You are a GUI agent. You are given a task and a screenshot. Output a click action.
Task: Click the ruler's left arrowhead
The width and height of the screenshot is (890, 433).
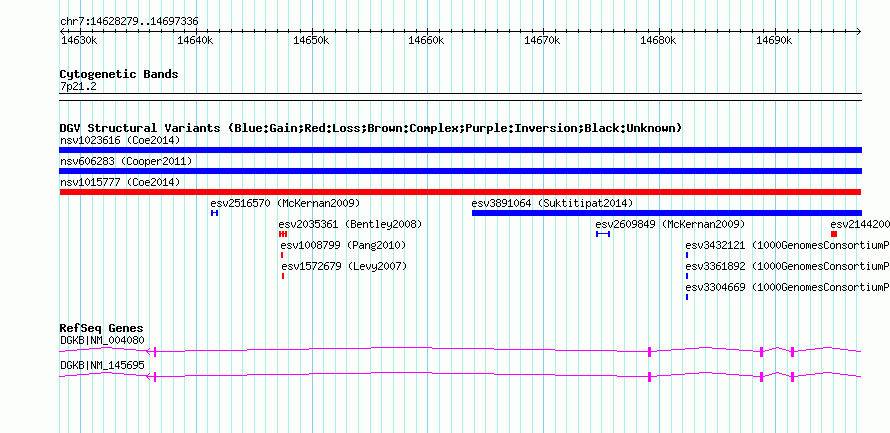(62, 31)
